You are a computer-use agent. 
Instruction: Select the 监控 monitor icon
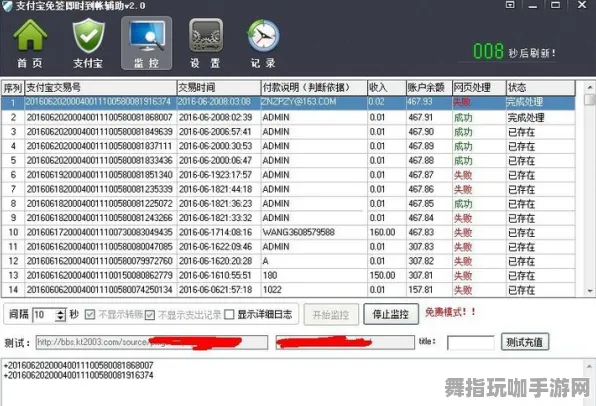pyautogui.click(x=146, y=43)
